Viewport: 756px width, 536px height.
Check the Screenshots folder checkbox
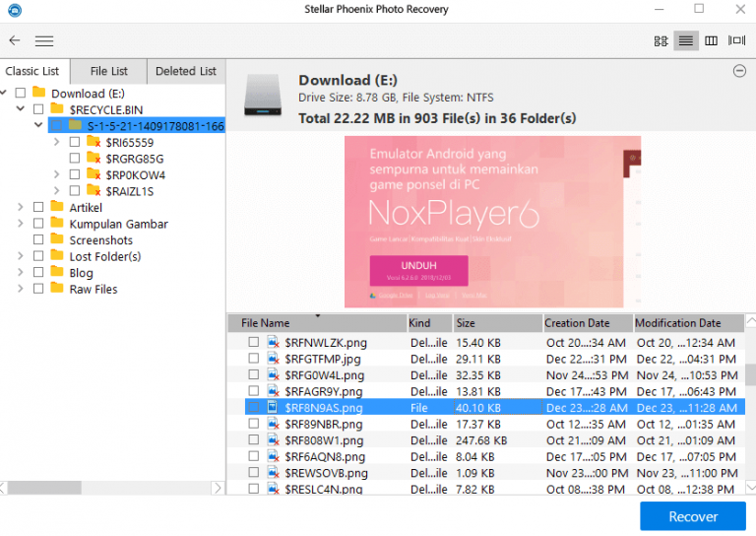pyautogui.click(x=38, y=239)
